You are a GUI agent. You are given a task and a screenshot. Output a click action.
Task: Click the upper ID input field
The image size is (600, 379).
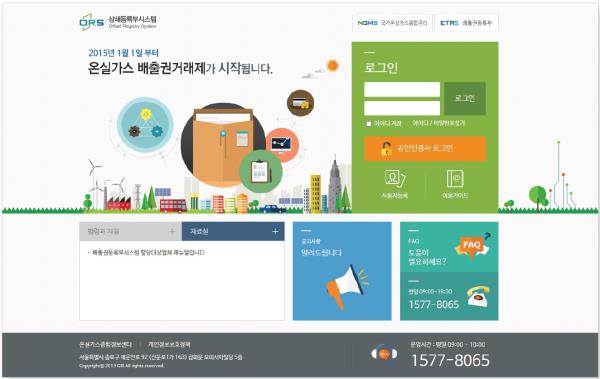(402, 90)
